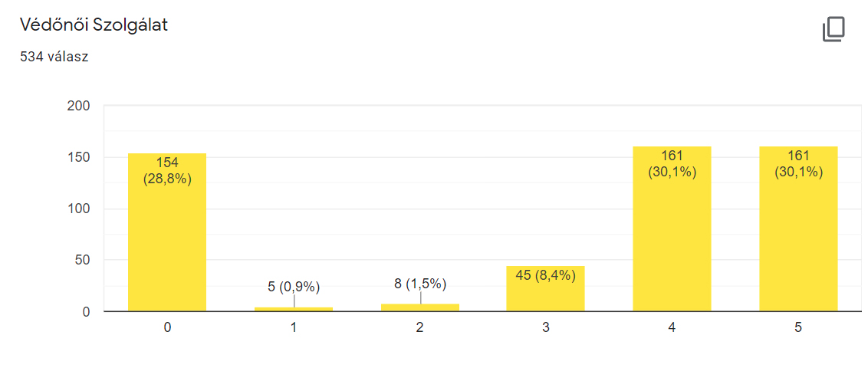This screenshot has height=391, width=868.
Task: Click the Védőnői Szolgálat chart title
Action: [94, 25]
